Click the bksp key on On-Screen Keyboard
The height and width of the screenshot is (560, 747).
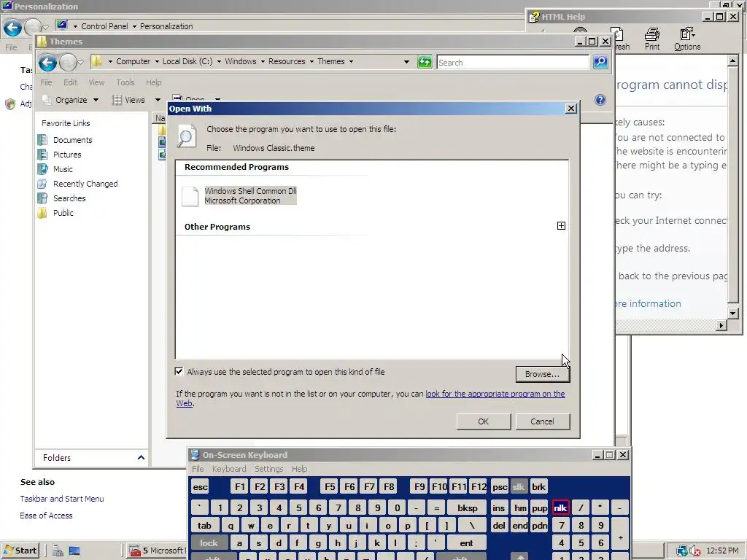click(467, 508)
